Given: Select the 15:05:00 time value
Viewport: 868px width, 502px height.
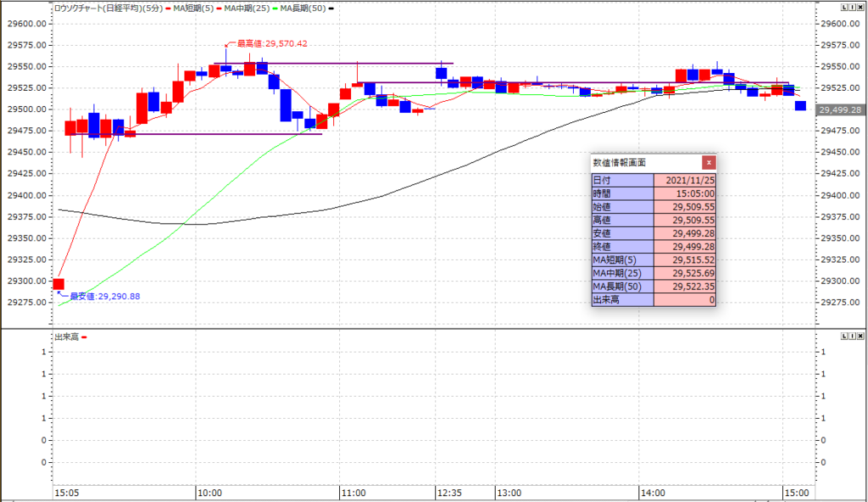Looking at the screenshot, I should 685,193.
